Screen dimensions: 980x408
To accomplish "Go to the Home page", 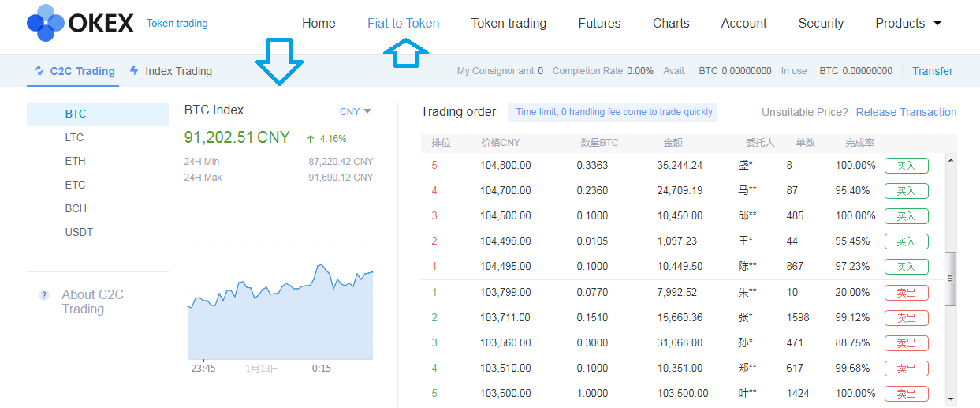I will [x=319, y=24].
